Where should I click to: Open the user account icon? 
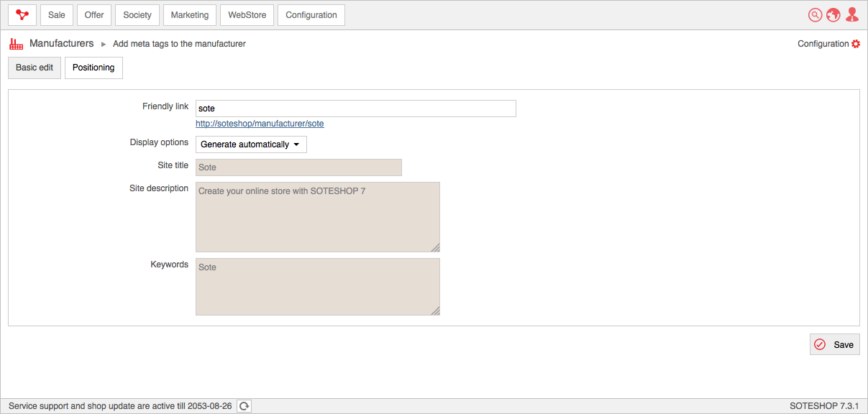(x=852, y=15)
